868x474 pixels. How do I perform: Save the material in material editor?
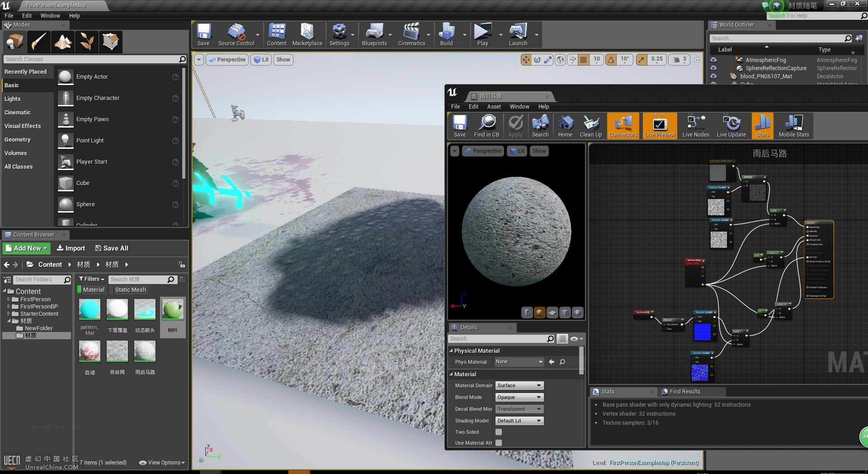tap(460, 126)
